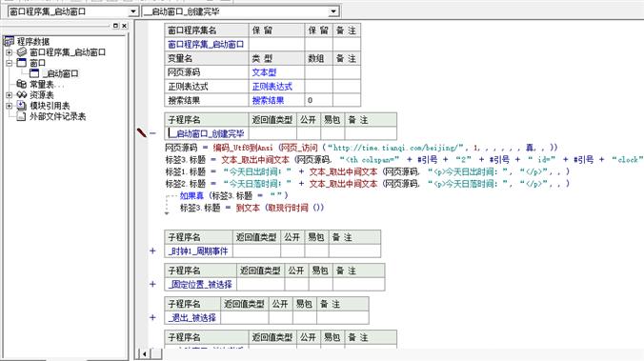Collapse the __启动窗口_创建完毕 subroutine code
The width and height of the screenshot is (644, 361).
click(x=152, y=133)
